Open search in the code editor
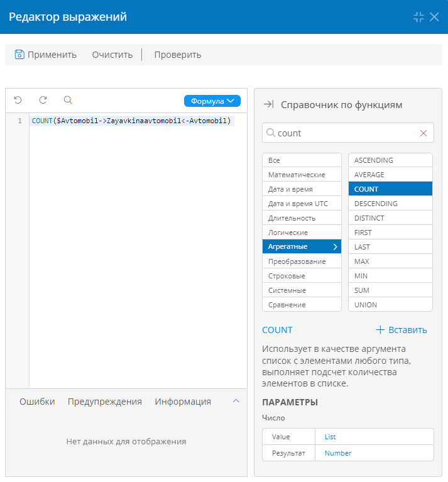Viewport: 448px width, 482px height. (x=68, y=100)
